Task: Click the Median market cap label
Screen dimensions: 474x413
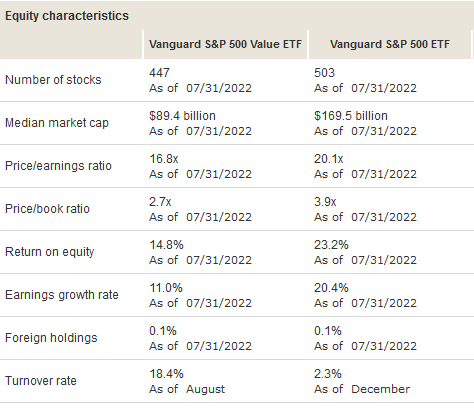Action: tap(57, 123)
